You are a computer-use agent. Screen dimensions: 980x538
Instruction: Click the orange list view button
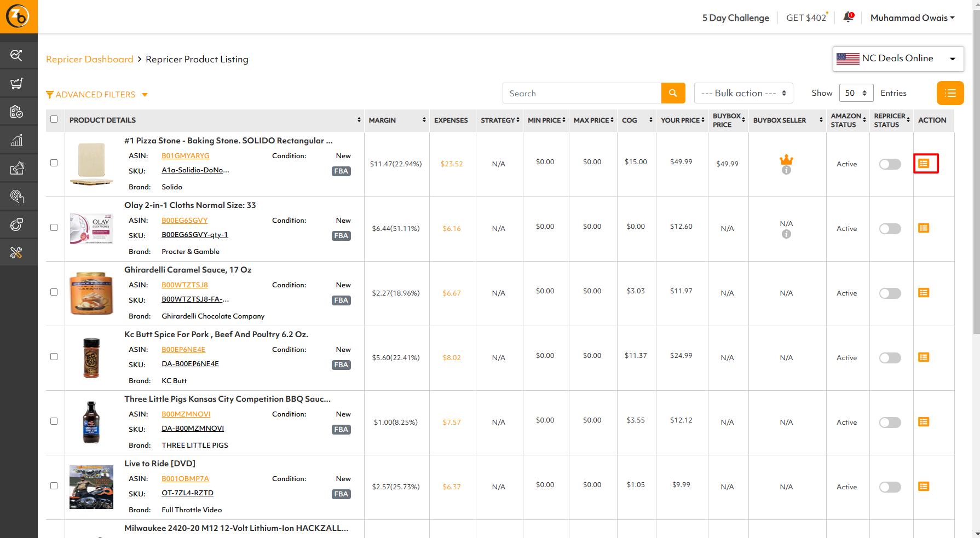950,93
